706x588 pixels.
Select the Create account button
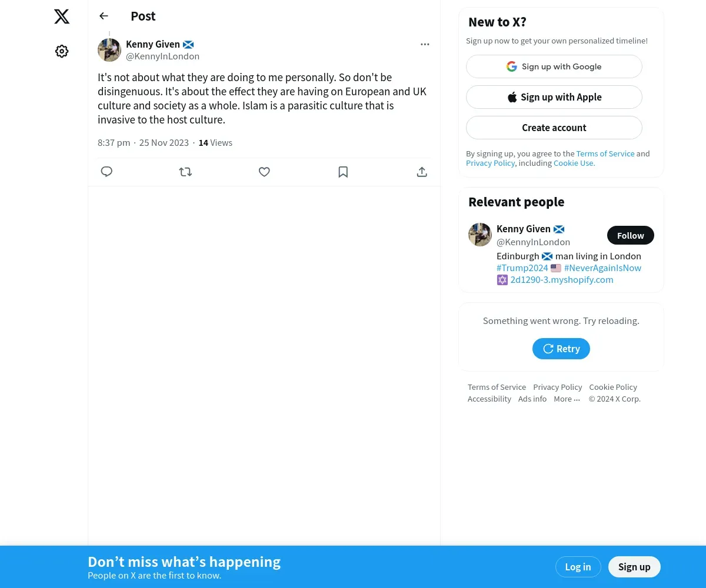[554, 128]
